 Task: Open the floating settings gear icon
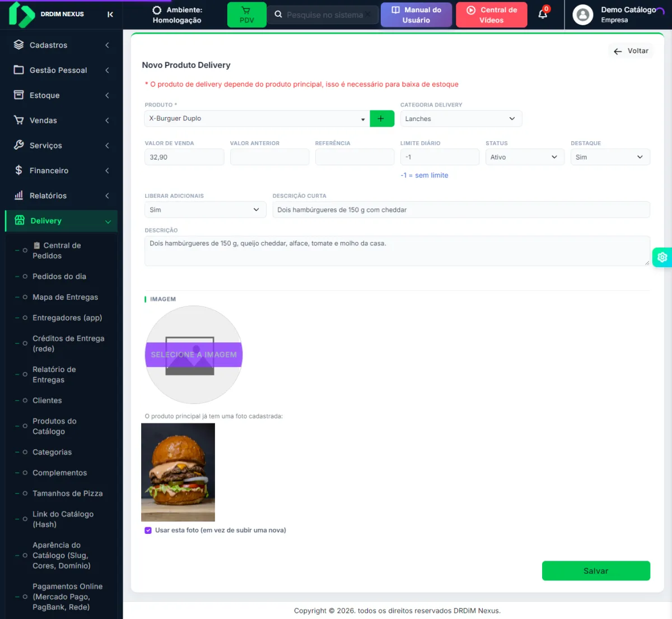(662, 257)
